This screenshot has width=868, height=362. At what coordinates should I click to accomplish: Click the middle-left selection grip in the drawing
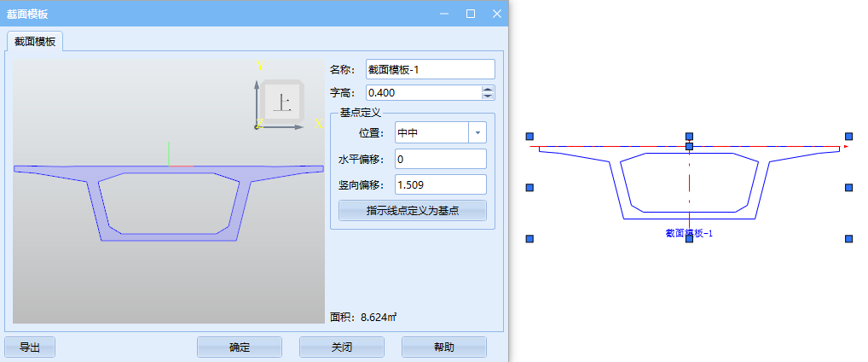click(529, 187)
